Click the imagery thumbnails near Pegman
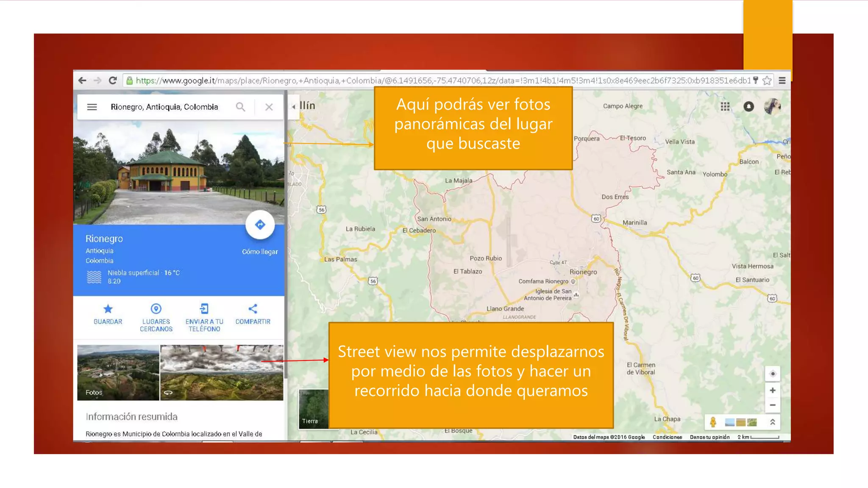 [x=741, y=422]
